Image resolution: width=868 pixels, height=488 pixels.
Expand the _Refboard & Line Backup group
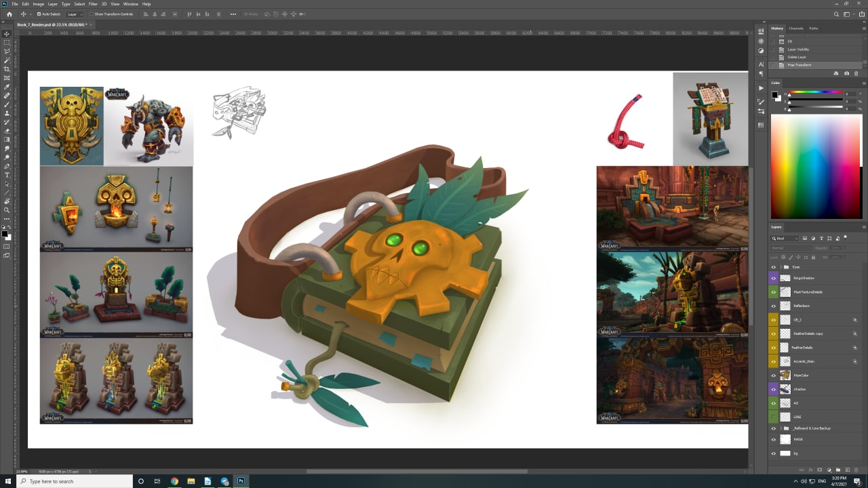point(781,428)
